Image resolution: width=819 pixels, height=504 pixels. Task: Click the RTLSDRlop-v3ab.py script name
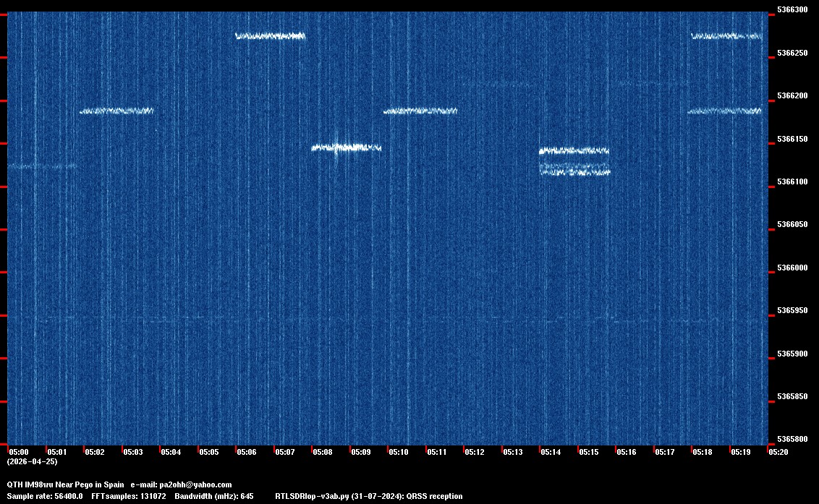coord(312,496)
